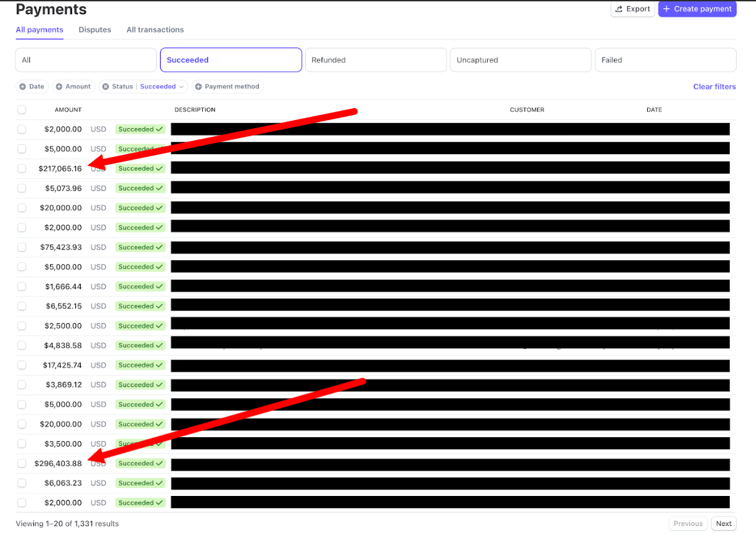Remove Status filter via its x icon

pos(105,87)
